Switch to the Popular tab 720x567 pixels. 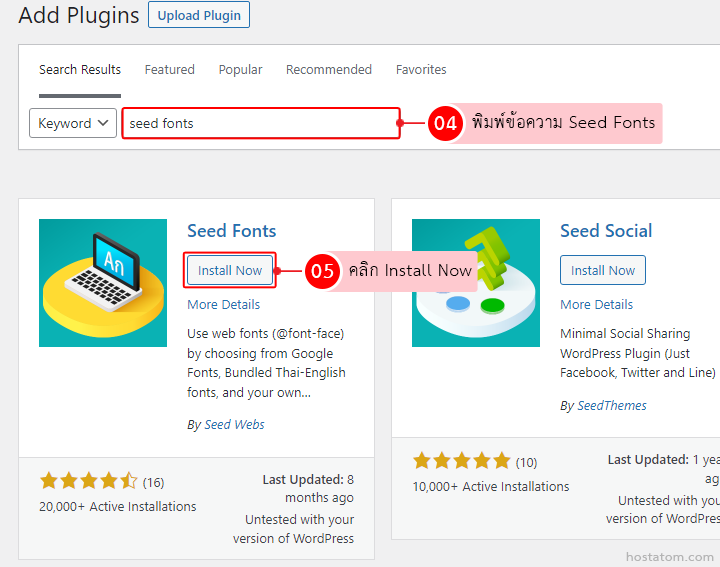[x=240, y=70]
